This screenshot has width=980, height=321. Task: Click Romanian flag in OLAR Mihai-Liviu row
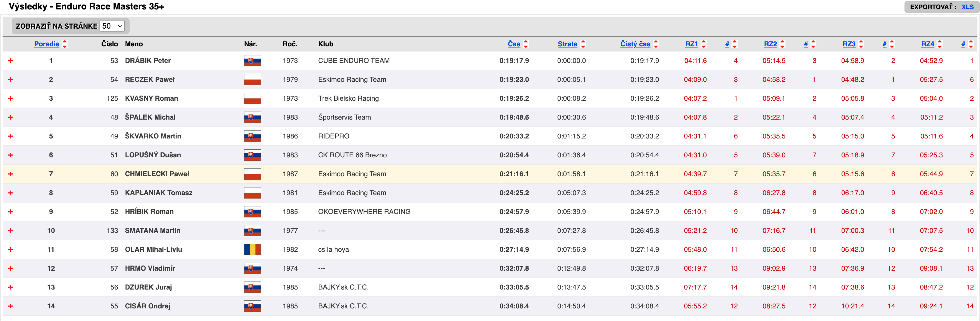(253, 249)
